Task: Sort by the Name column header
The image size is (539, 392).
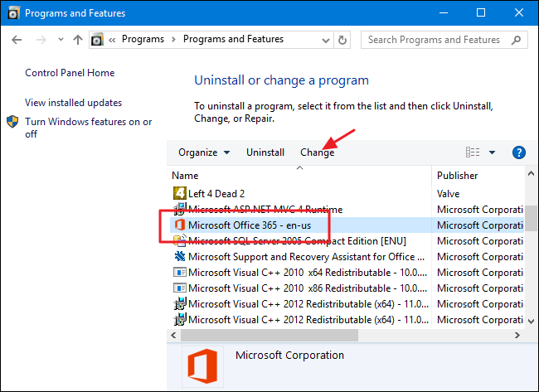Action: [x=186, y=176]
